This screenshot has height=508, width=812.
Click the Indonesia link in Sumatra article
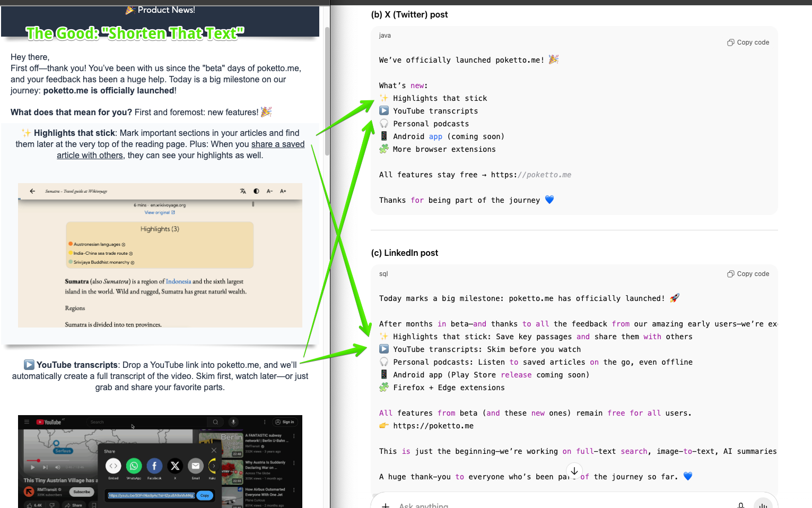[x=178, y=281]
